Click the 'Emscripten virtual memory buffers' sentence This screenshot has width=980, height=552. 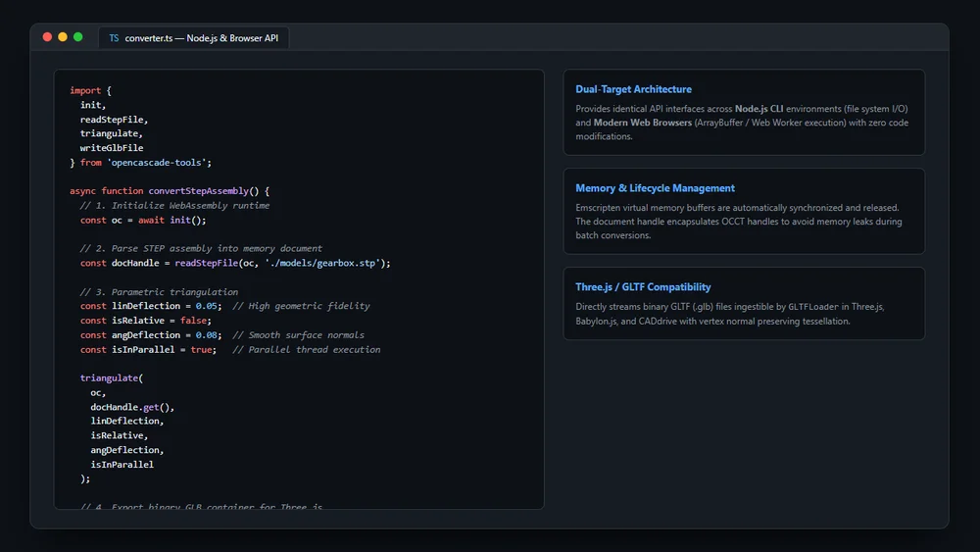tap(737, 208)
